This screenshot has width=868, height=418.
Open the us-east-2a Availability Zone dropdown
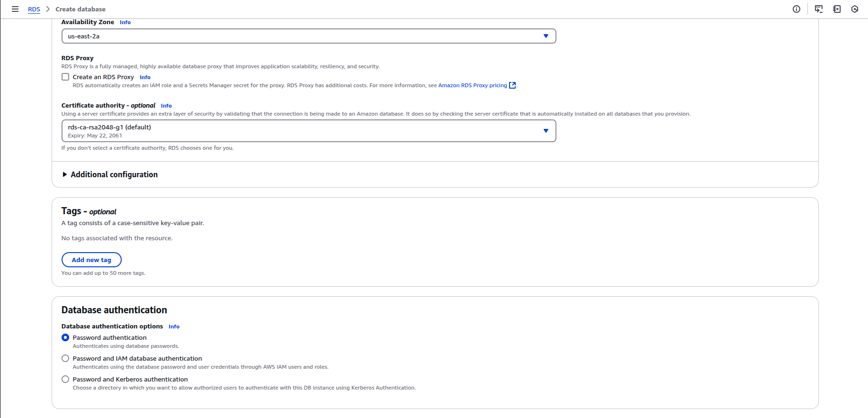click(x=303, y=36)
